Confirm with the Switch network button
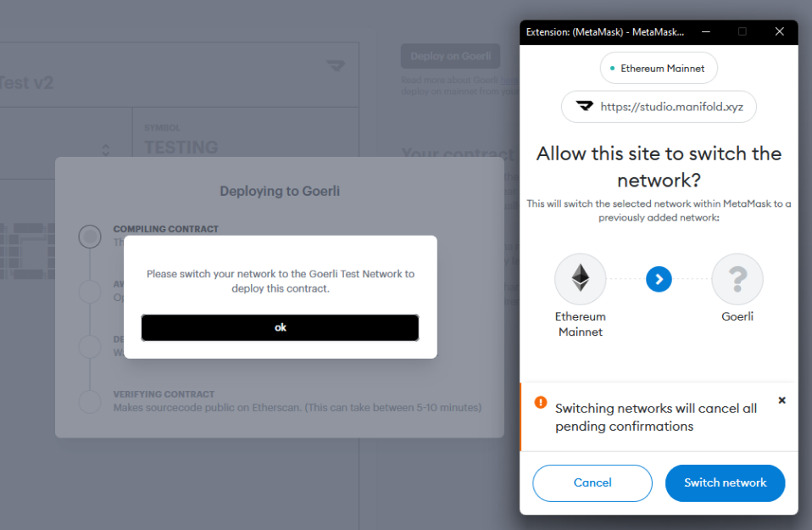The image size is (812, 530). pyautogui.click(x=725, y=483)
